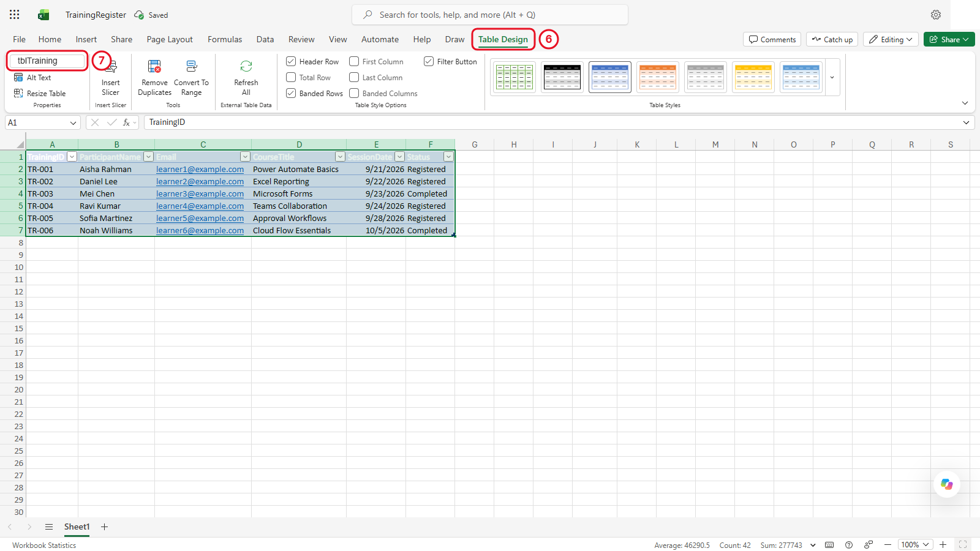Viewport: 980px width, 551px height.
Task: Enable the Total Row checkbox
Action: (291, 77)
